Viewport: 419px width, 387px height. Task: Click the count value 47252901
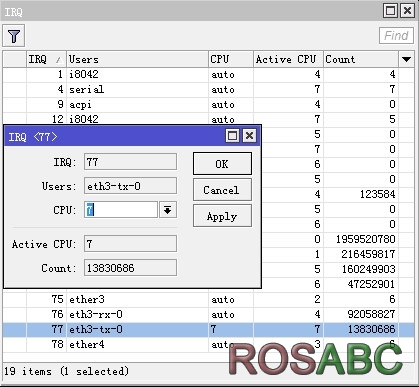[x=371, y=284]
